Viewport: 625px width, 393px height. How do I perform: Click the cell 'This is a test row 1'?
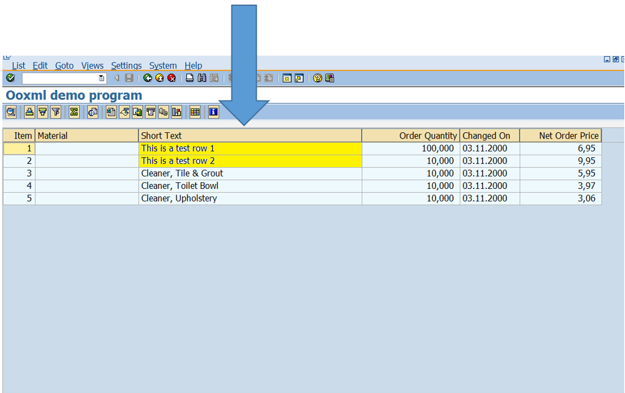pyautogui.click(x=250, y=148)
